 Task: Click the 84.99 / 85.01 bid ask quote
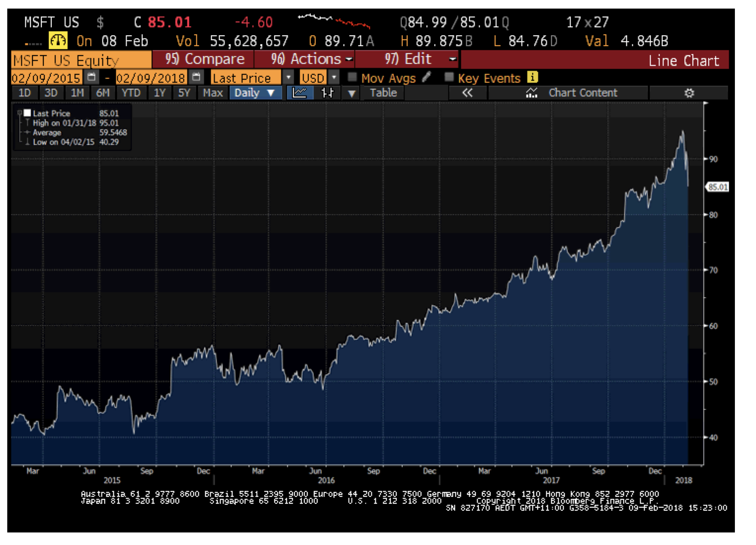point(455,22)
